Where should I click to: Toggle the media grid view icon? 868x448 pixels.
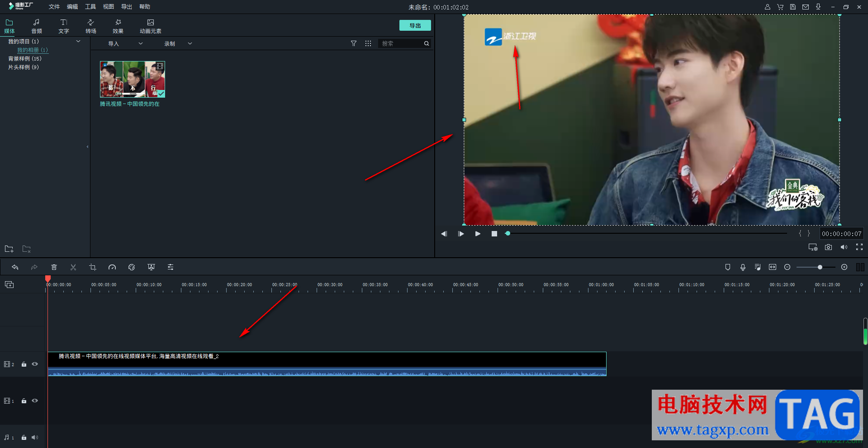click(x=368, y=43)
